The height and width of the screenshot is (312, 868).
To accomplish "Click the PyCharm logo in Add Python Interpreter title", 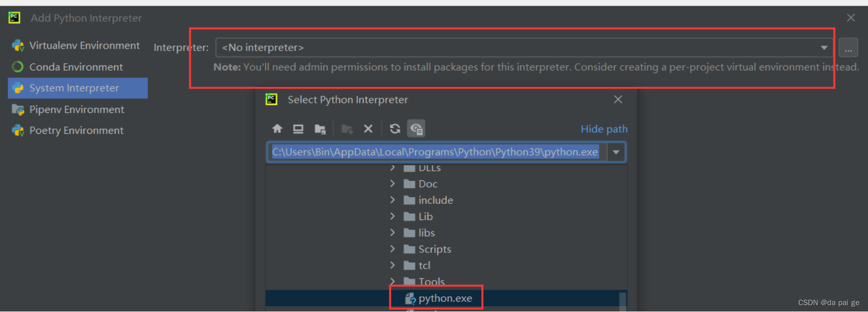I will click(x=14, y=18).
